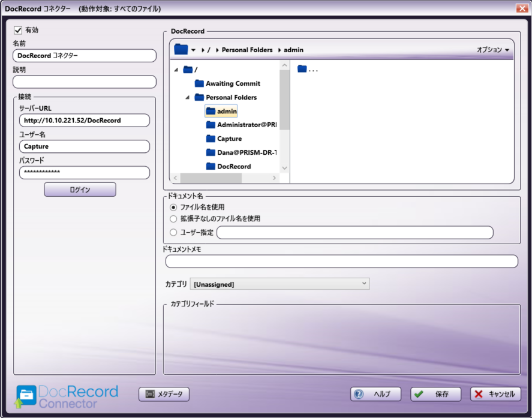Edit the サーバーURL field
This screenshot has width=532, height=418.
coord(85,121)
